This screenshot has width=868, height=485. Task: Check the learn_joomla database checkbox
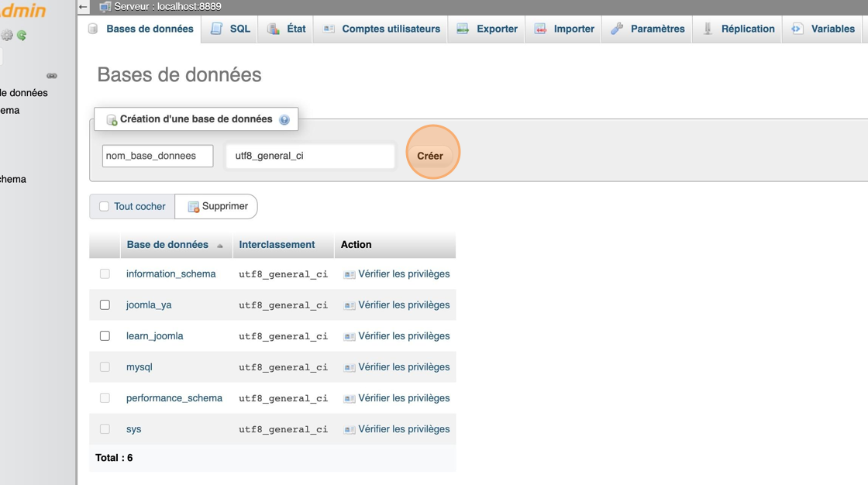point(105,335)
